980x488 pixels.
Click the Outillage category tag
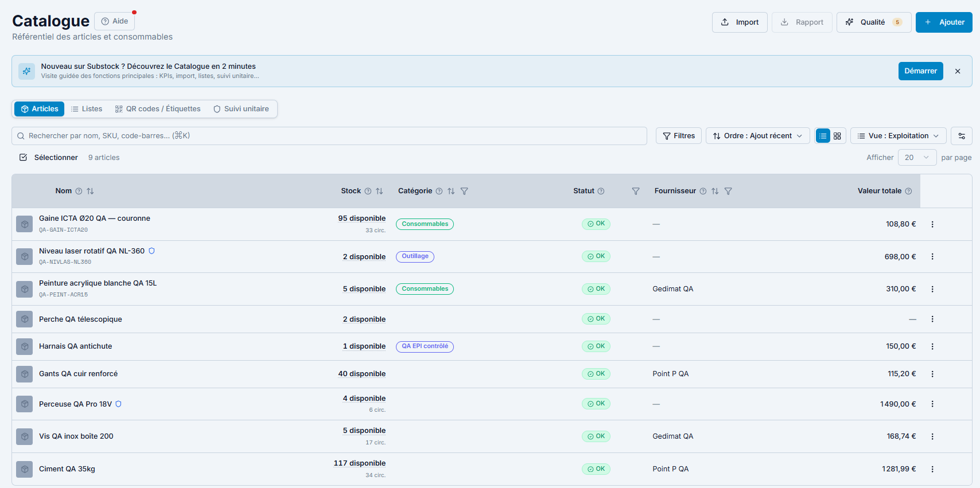(x=415, y=256)
